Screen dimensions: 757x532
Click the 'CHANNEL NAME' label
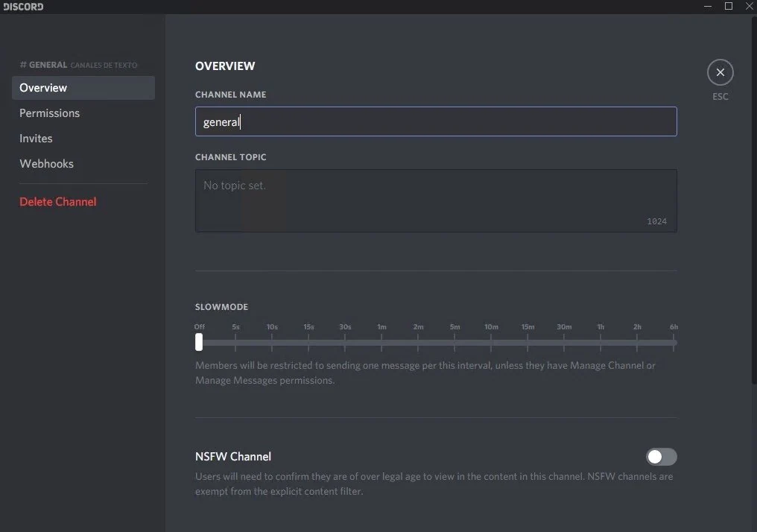pos(231,95)
